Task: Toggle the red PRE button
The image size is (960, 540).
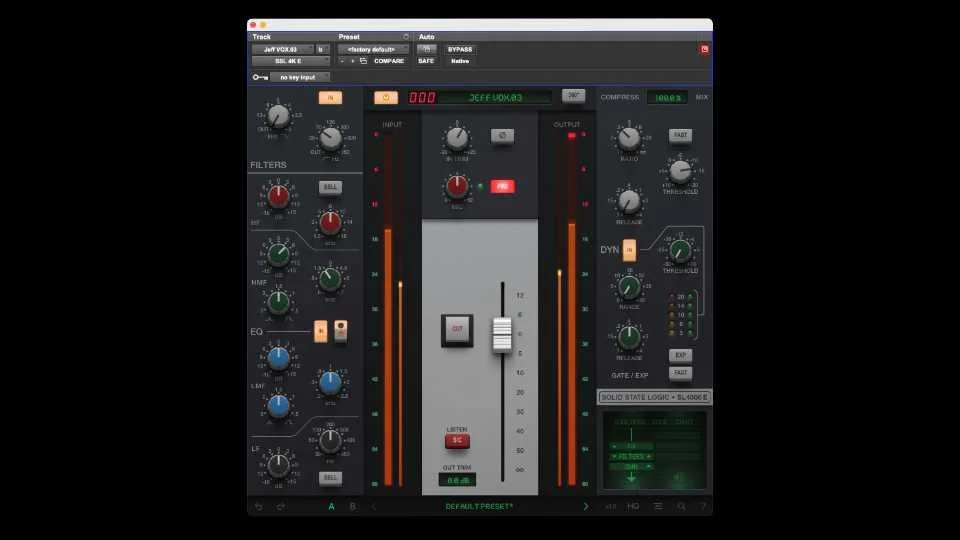Action: 502,187
